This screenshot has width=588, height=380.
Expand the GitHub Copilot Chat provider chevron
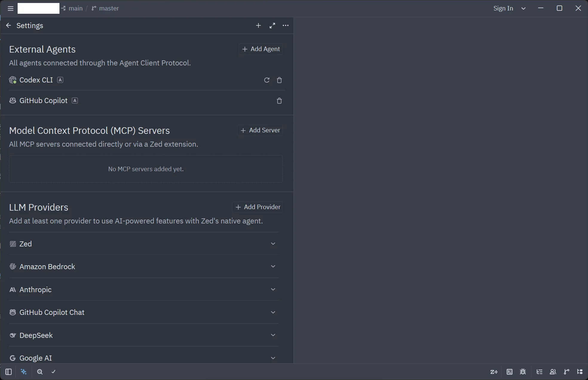(273, 312)
